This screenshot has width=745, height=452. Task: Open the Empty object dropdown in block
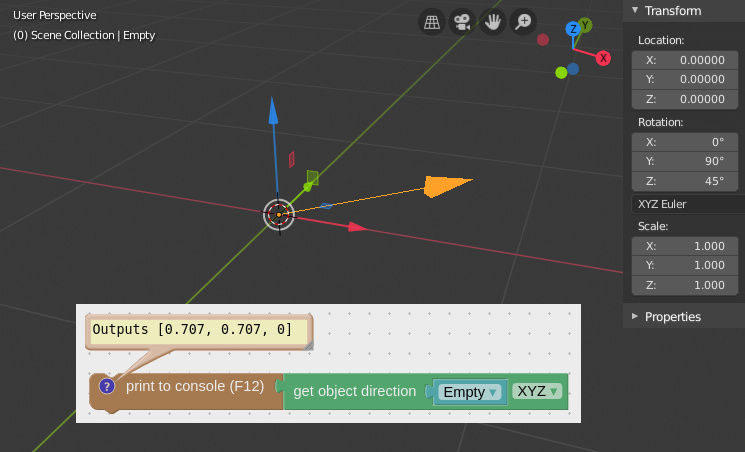click(470, 392)
